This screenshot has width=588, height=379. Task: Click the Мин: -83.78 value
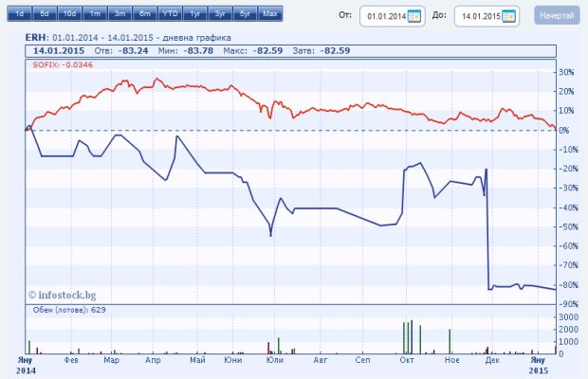[186, 50]
